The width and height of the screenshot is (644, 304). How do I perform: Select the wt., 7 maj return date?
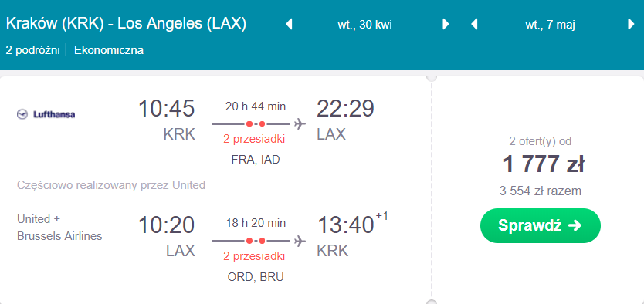[x=550, y=25]
